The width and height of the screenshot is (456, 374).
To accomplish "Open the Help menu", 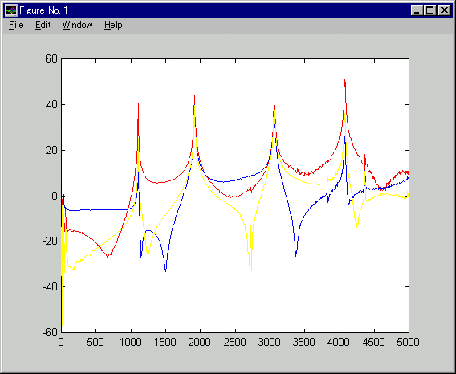I will (x=113, y=25).
